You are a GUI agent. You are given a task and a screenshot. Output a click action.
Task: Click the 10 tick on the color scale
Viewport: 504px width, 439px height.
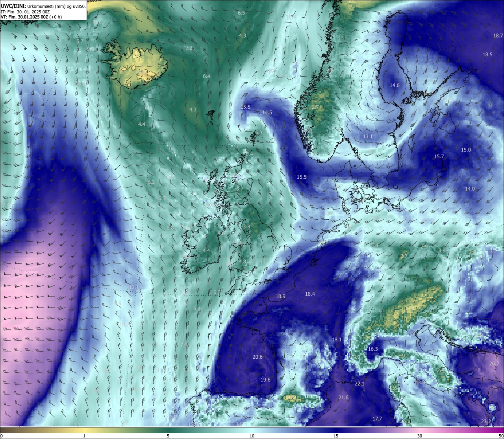pos(252,435)
